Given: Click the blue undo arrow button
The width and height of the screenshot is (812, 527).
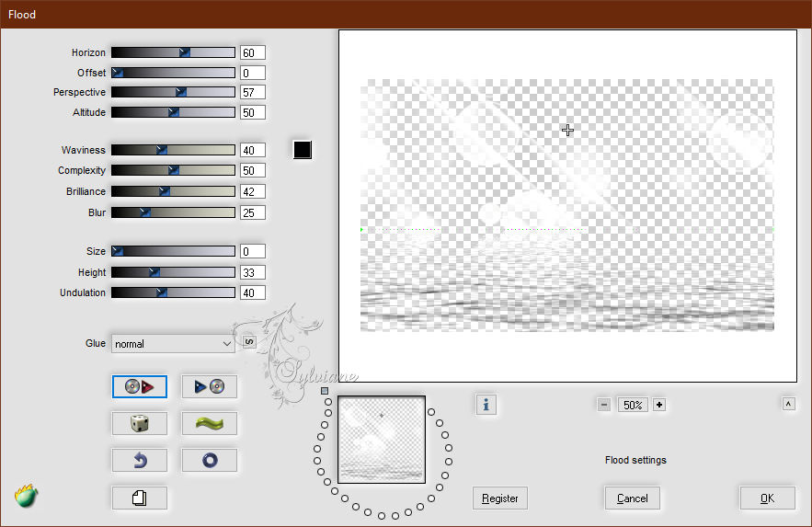Looking at the screenshot, I should 139,460.
